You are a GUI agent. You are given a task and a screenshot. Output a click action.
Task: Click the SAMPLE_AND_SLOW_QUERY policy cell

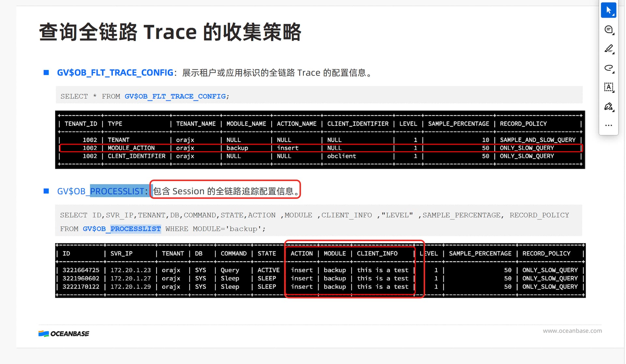(537, 140)
